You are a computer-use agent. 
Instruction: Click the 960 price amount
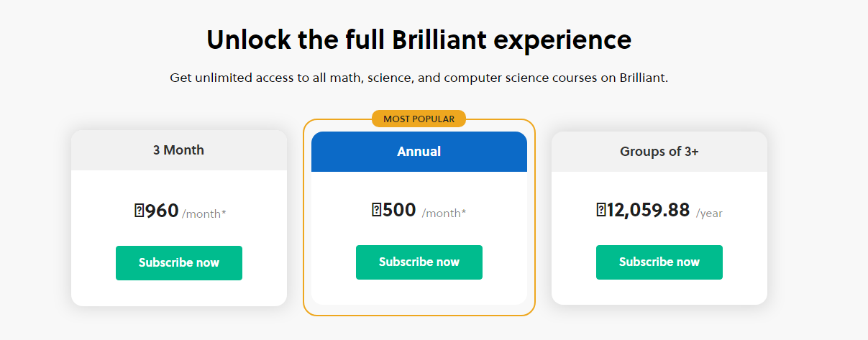(162, 211)
